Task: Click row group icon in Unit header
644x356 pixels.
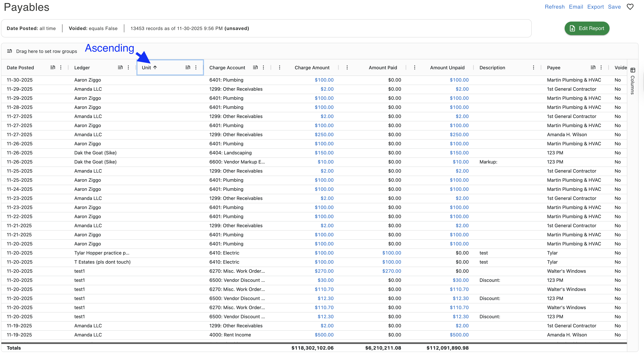Action: (188, 67)
